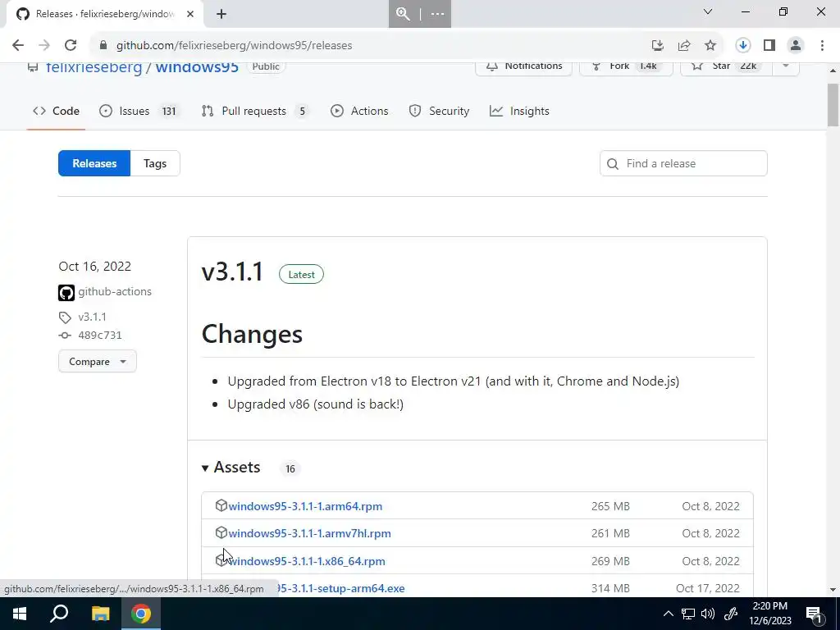The height and width of the screenshot is (630, 840).
Task: Click the package icon beside arm64.rpm
Action: (221, 505)
